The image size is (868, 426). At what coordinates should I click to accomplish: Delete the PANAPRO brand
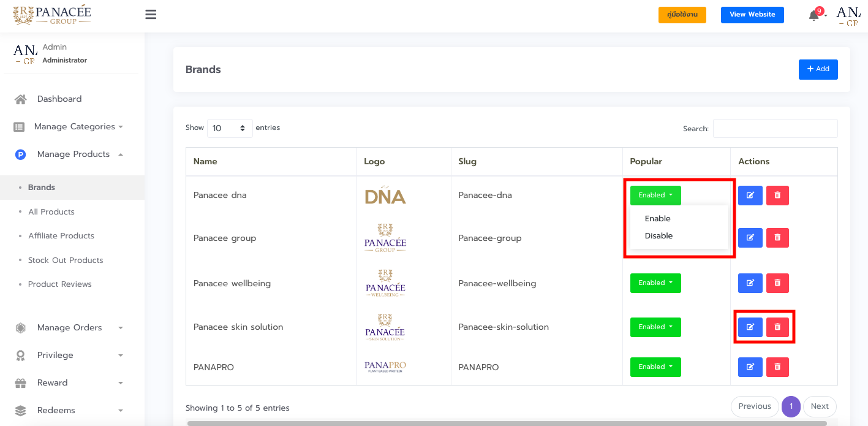pos(777,367)
